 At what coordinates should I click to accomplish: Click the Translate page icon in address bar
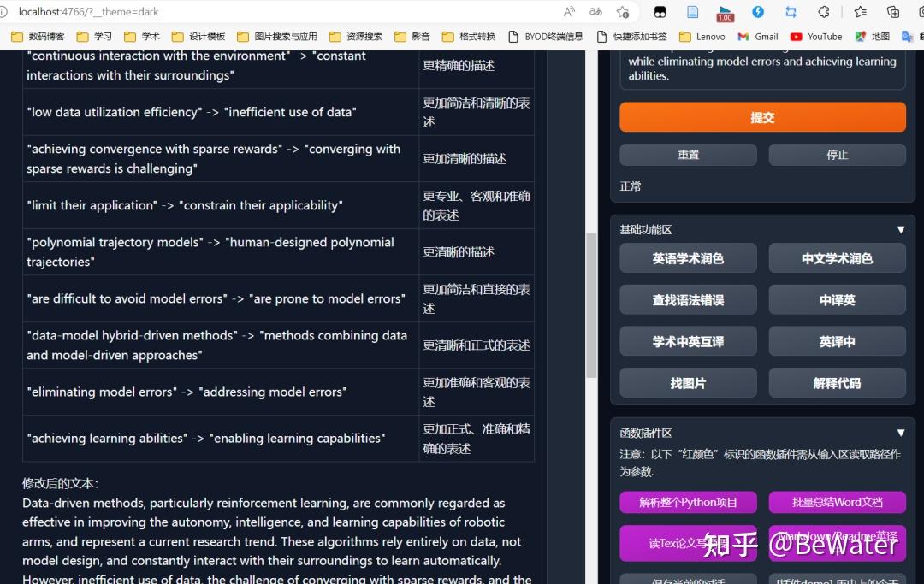click(595, 12)
